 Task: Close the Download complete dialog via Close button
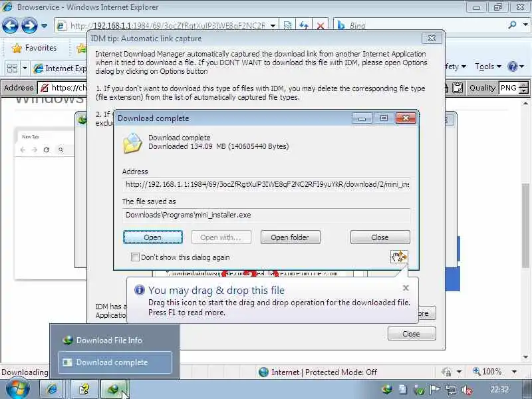(380, 237)
